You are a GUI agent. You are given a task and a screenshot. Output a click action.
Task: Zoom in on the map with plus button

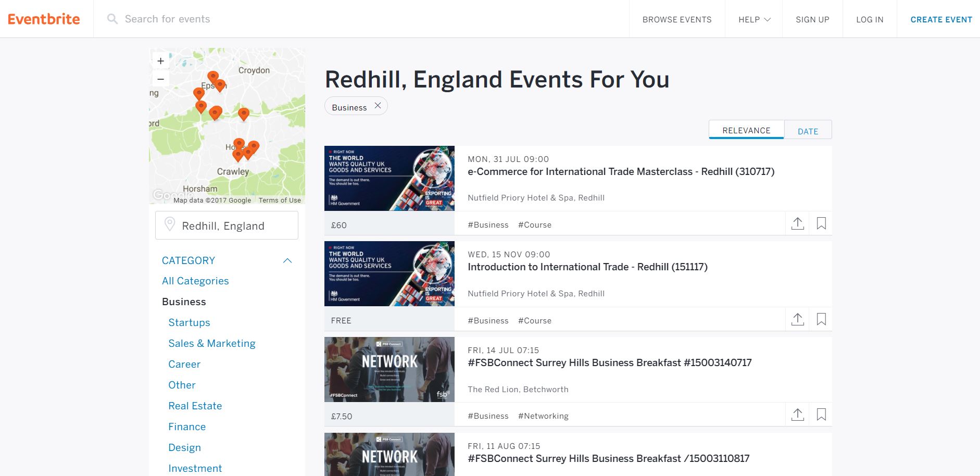click(160, 60)
